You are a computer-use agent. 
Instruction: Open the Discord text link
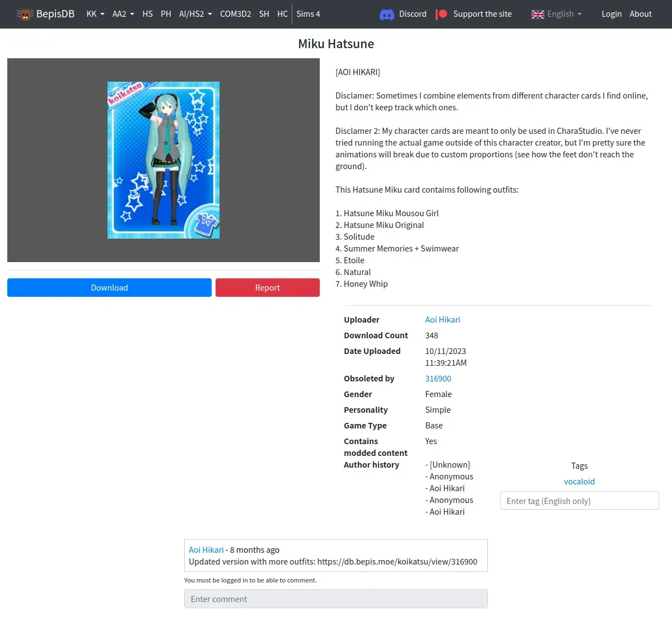pyautogui.click(x=413, y=14)
